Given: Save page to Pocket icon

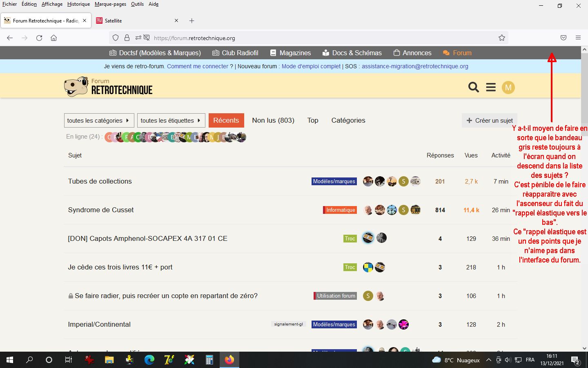Looking at the screenshot, I should 563,38.
